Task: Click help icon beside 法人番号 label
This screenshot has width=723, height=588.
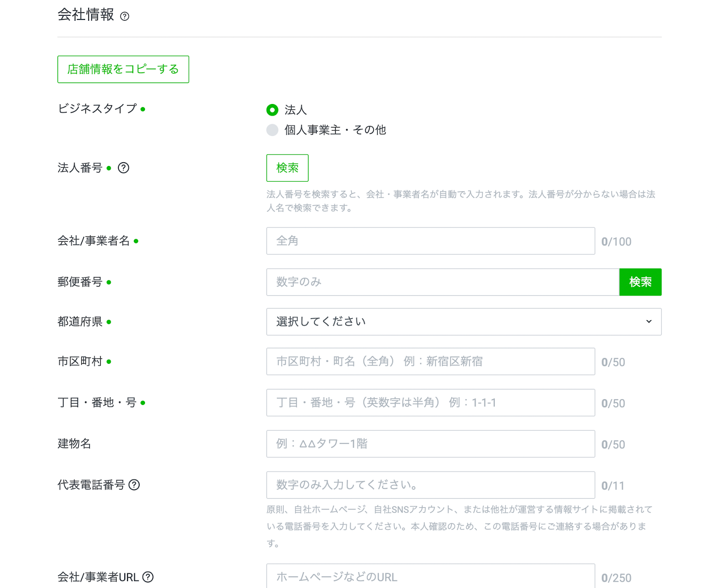Action: tap(123, 168)
